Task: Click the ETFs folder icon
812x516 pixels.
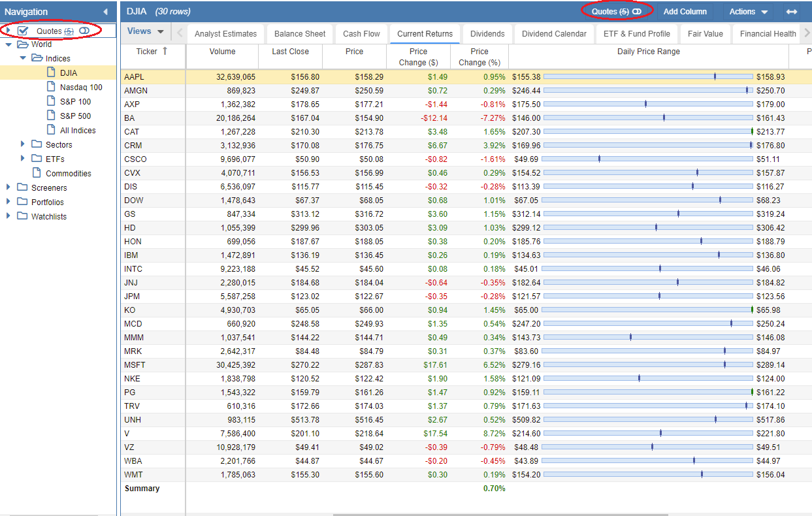Action: pyautogui.click(x=37, y=159)
